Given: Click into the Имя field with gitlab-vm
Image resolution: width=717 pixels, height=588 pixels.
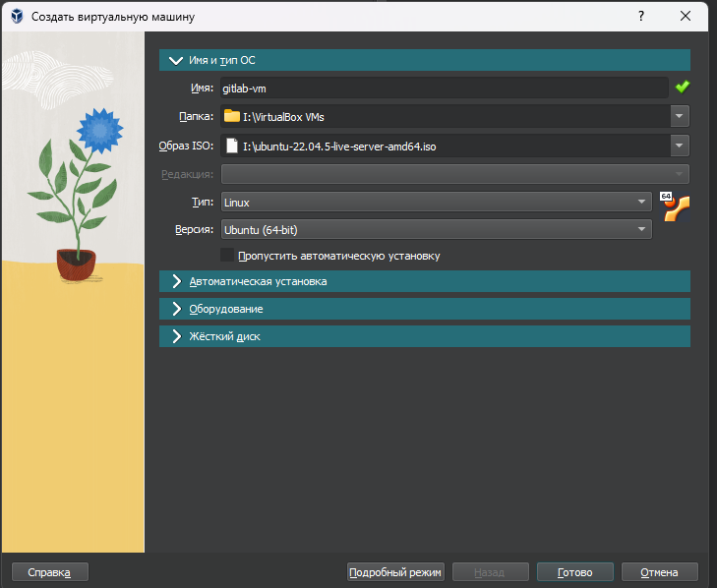Looking at the screenshot, I should pyautogui.click(x=445, y=88).
